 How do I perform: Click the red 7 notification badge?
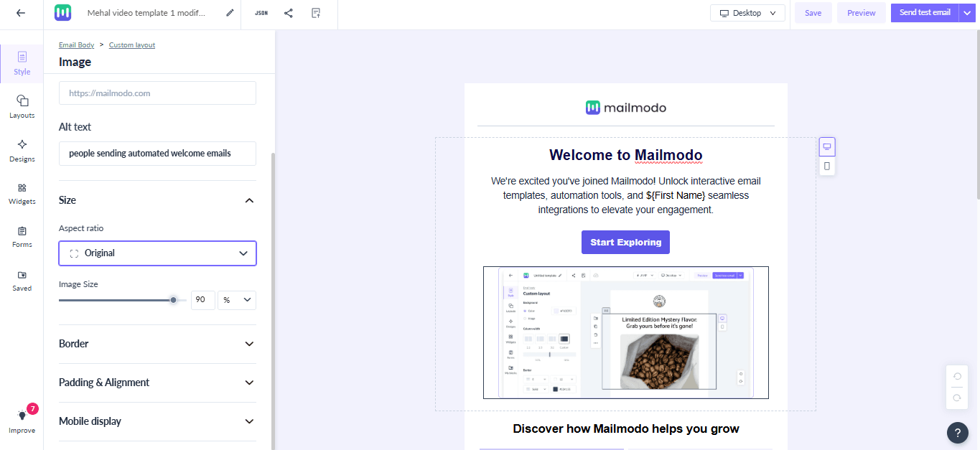pyautogui.click(x=32, y=408)
